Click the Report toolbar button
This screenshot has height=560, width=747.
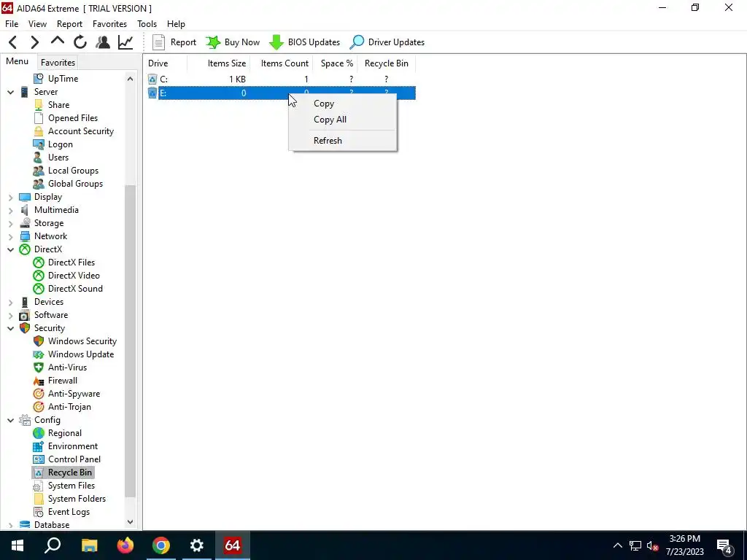[174, 42]
